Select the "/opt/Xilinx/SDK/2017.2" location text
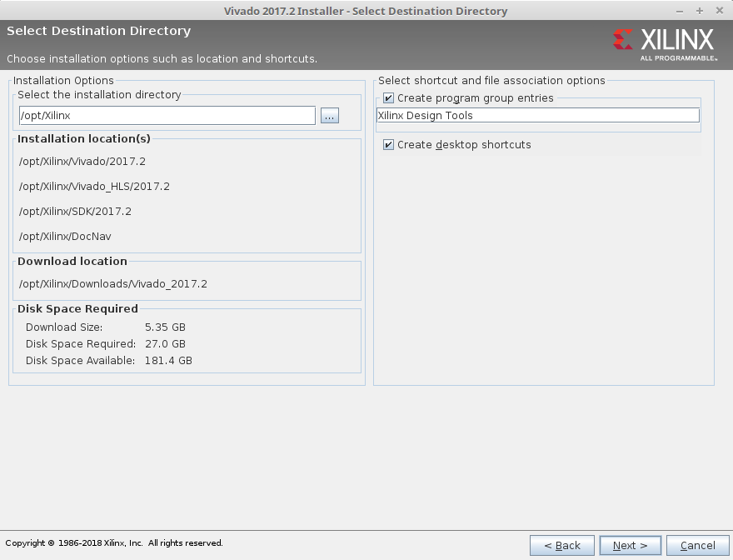This screenshot has height=560, width=733. click(x=75, y=212)
